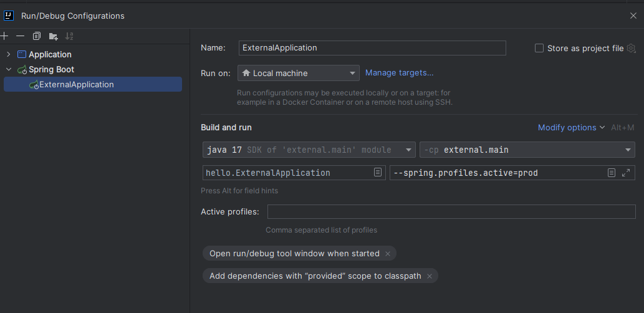
Task: Select the Application category row
Action: coord(93,54)
